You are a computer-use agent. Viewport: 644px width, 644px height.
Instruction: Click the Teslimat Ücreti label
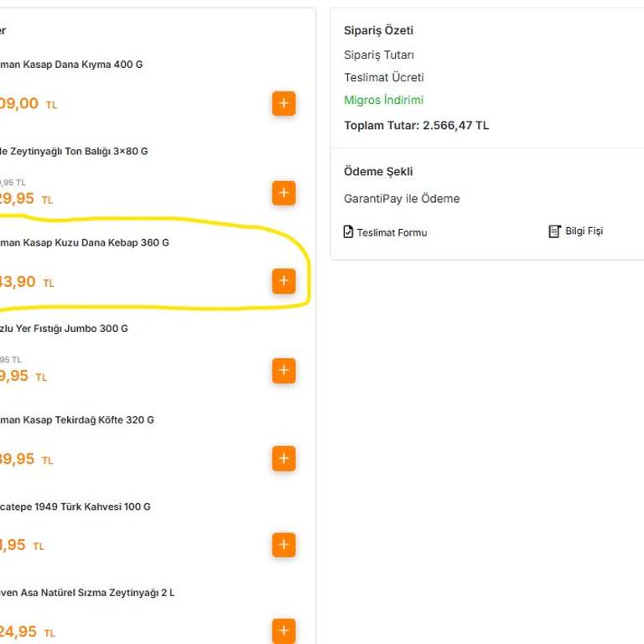point(383,77)
